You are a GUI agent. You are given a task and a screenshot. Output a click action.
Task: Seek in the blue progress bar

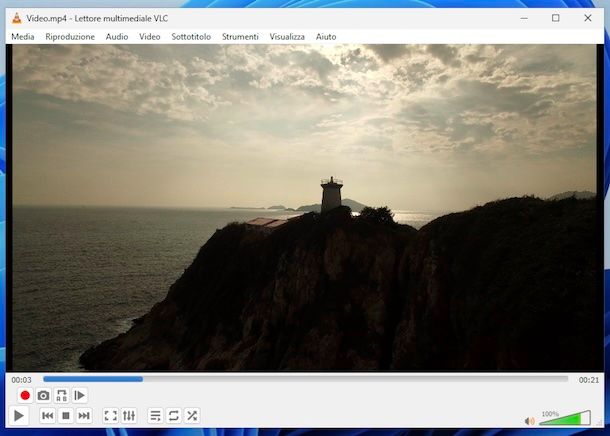305,379
